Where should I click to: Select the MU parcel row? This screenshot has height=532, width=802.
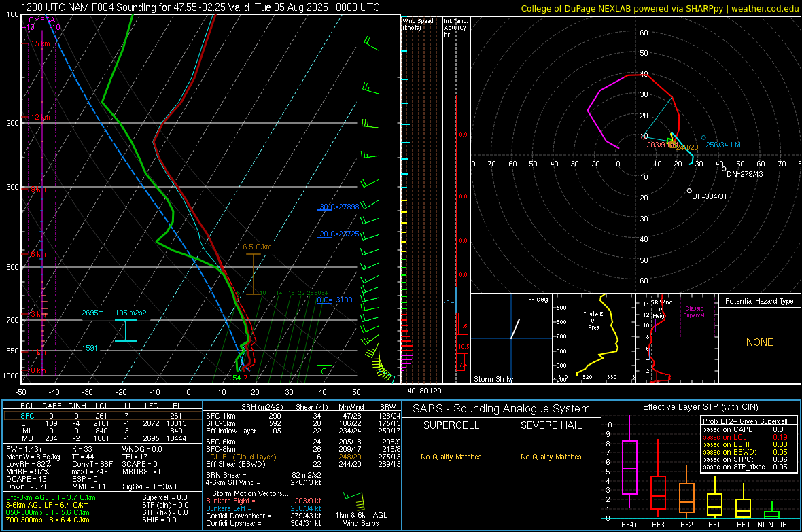(x=103, y=438)
